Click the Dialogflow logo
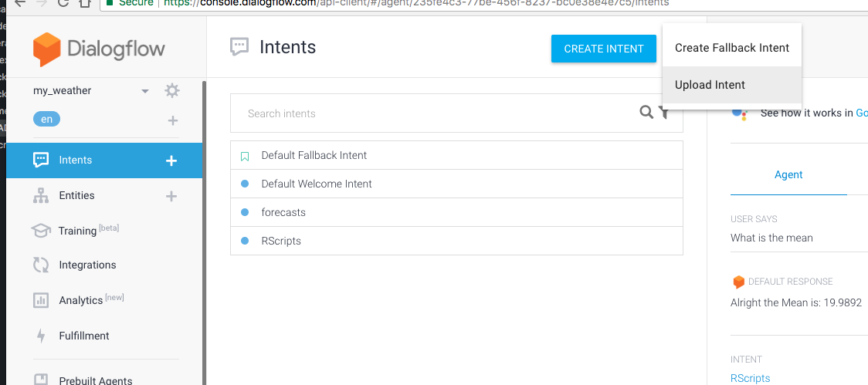 tap(99, 49)
